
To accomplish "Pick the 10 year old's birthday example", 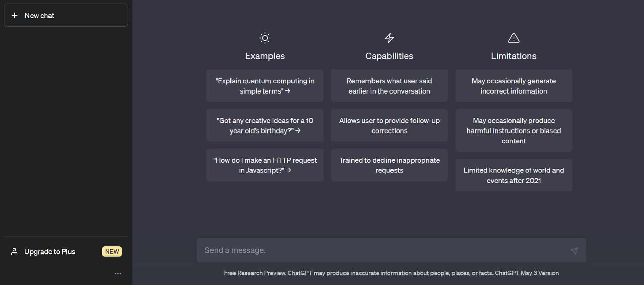I will 265,125.
